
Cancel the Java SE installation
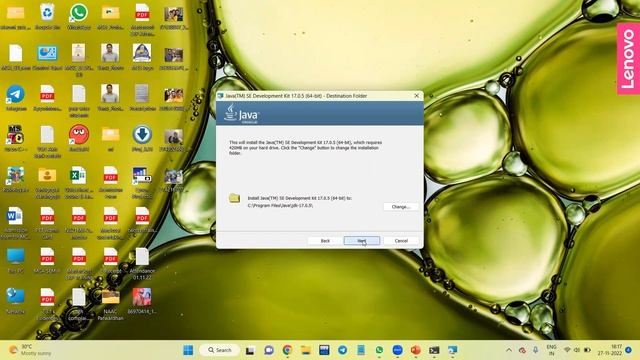[401, 241]
